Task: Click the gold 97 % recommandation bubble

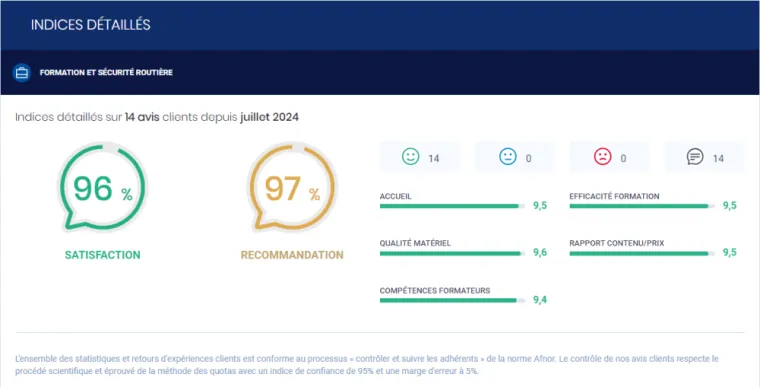Action: [291, 187]
